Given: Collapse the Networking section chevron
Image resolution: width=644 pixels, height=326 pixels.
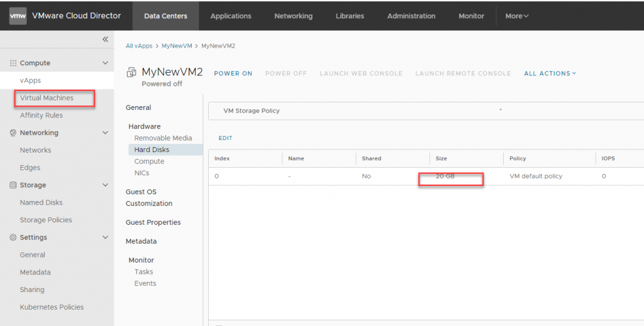Looking at the screenshot, I should (105, 133).
